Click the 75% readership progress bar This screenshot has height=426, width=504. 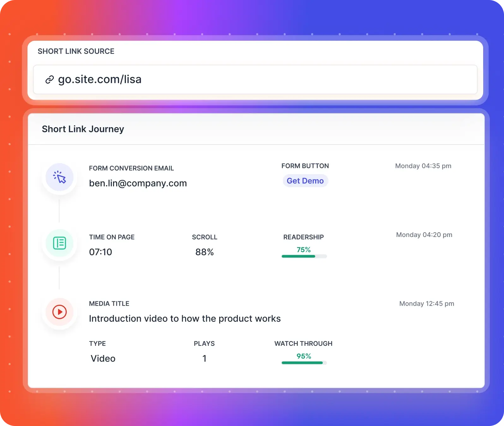click(x=304, y=256)
